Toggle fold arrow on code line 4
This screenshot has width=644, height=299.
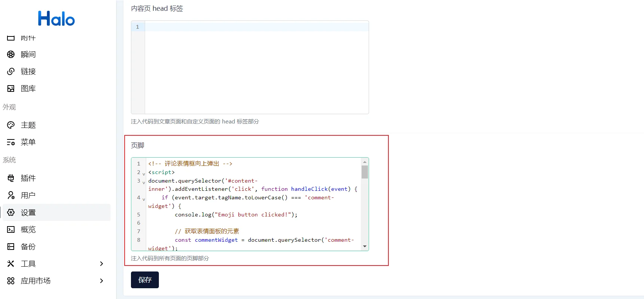tap(144, 199)
